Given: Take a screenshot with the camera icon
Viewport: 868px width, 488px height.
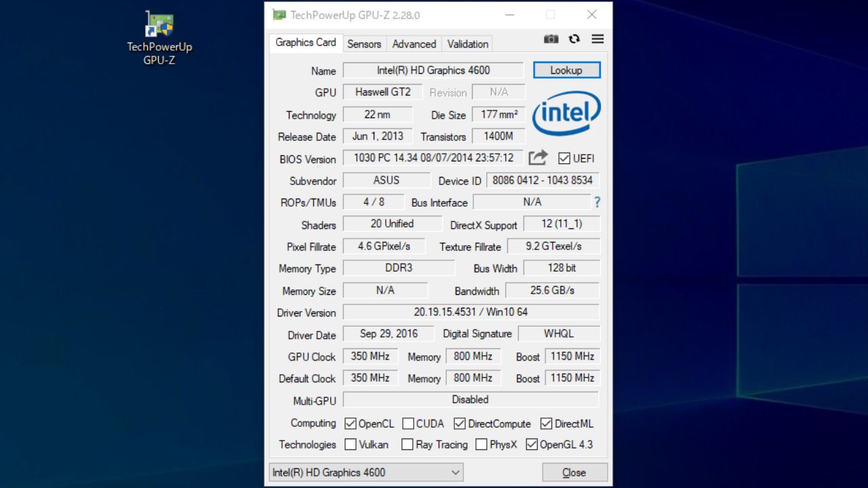Looking at the screenshot, I should coord(551,39).
